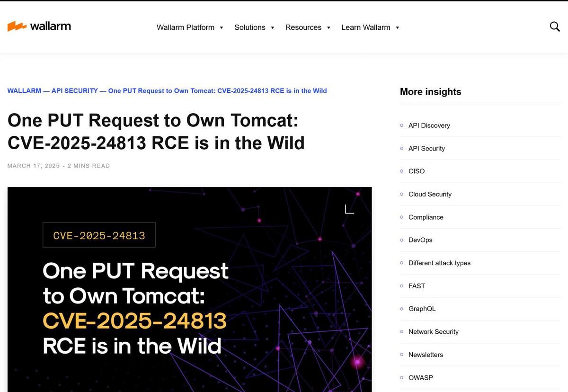The height and width of the screenshot is (392, 568).
Task: Click the main article headline
Action: click(156, 131)
